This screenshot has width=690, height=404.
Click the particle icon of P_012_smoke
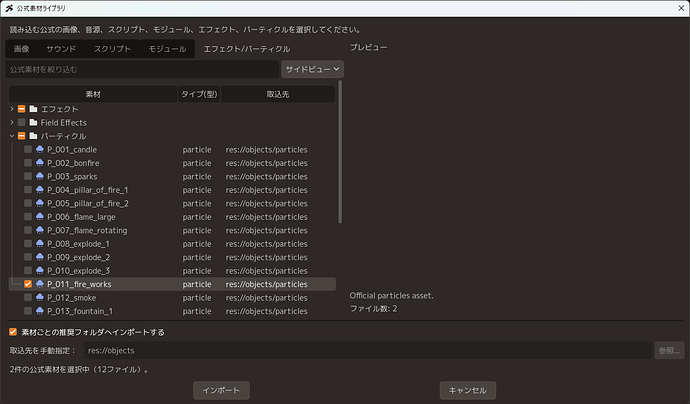point(40,297)
